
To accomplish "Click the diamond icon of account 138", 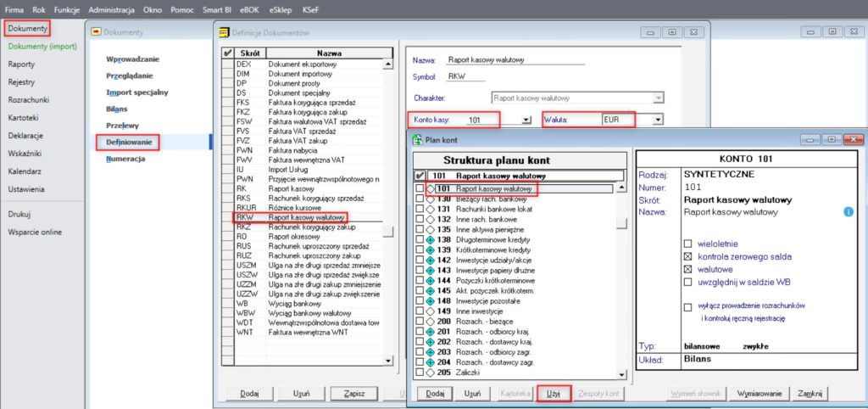I will tap(431, 240).
